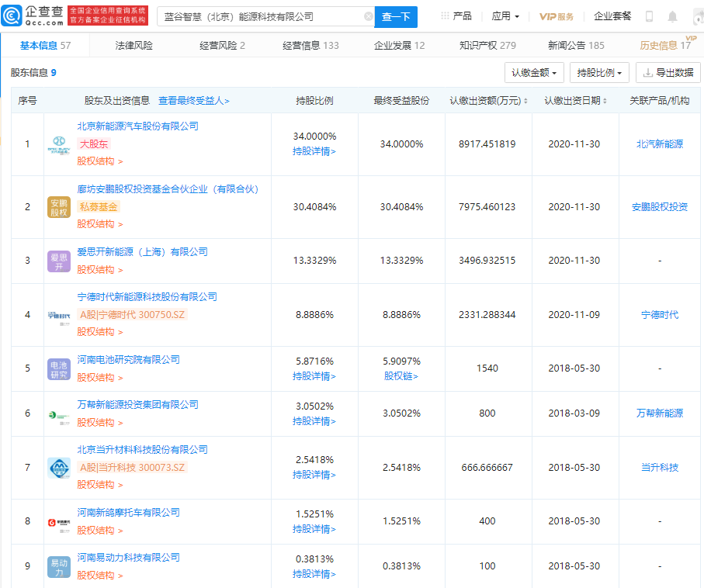Click the 电池研究 logo of 河南电池研究院
Screen dimensions: 704x588
[58, 369]
